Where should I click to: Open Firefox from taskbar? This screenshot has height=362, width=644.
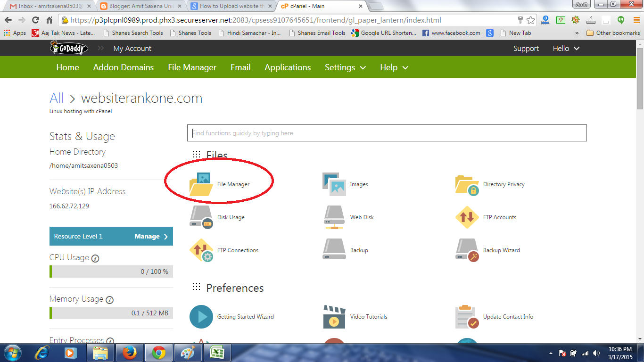click(x=129, y=353)
